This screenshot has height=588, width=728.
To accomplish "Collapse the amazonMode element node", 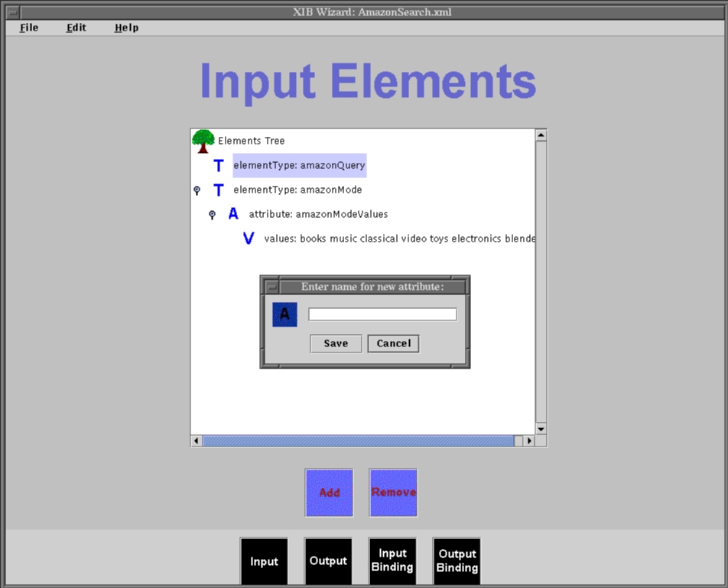I will pos(197,190).
